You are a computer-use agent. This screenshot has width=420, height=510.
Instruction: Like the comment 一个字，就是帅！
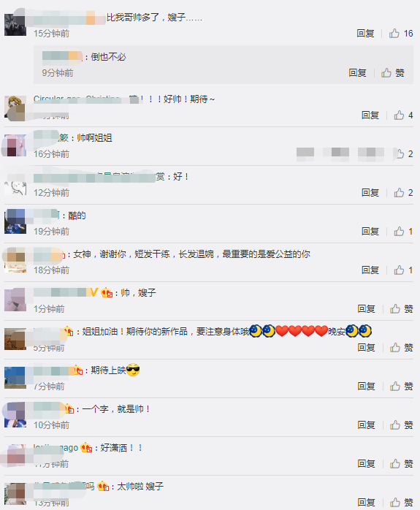(402, 425)
